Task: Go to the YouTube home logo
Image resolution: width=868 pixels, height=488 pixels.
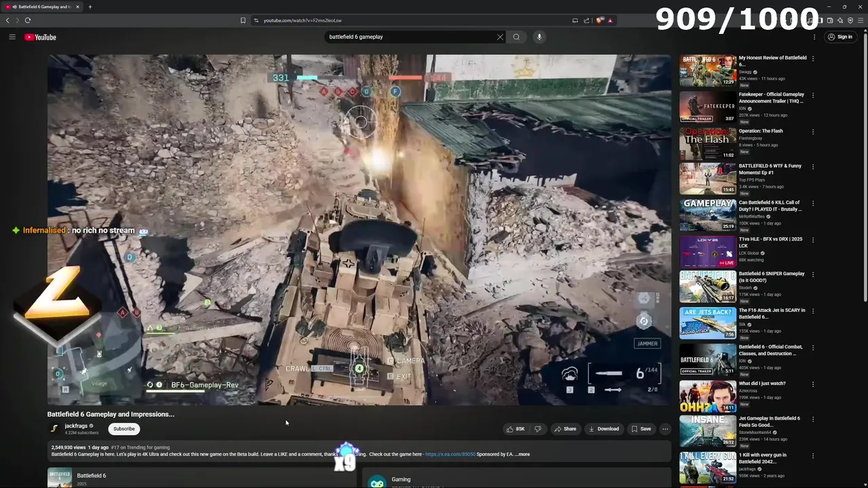Action: 41,37
